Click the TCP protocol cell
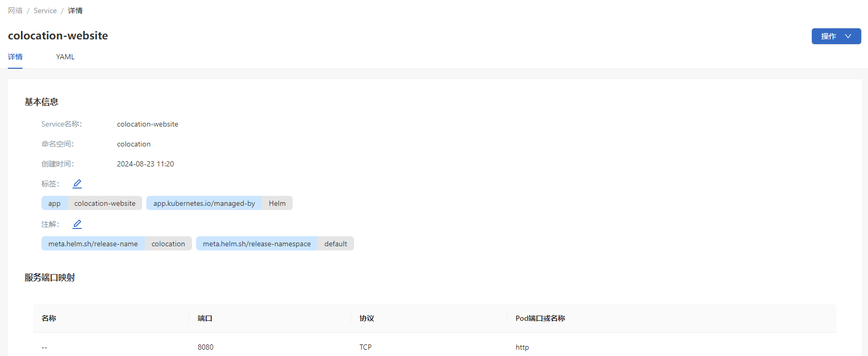The image size is (868, 356). (366, 347)
